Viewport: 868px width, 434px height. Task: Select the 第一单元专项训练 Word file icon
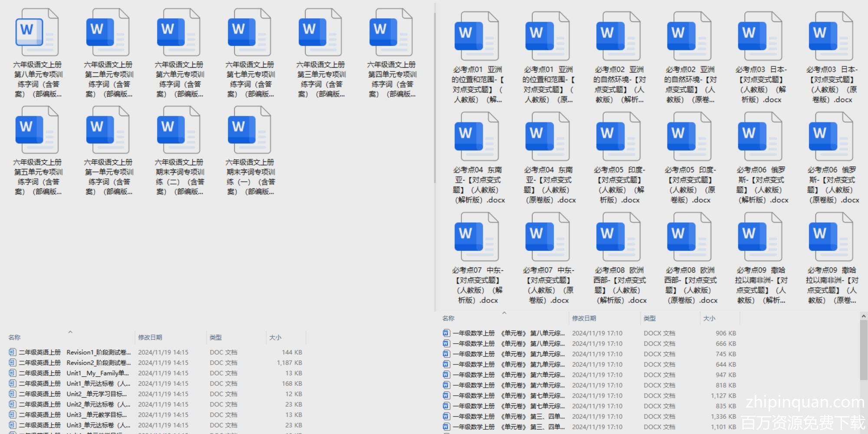tap(108, 130)
